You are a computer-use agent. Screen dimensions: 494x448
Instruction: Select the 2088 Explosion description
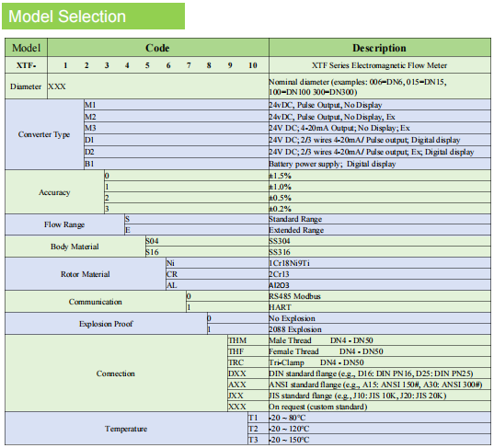click(295, 329)
